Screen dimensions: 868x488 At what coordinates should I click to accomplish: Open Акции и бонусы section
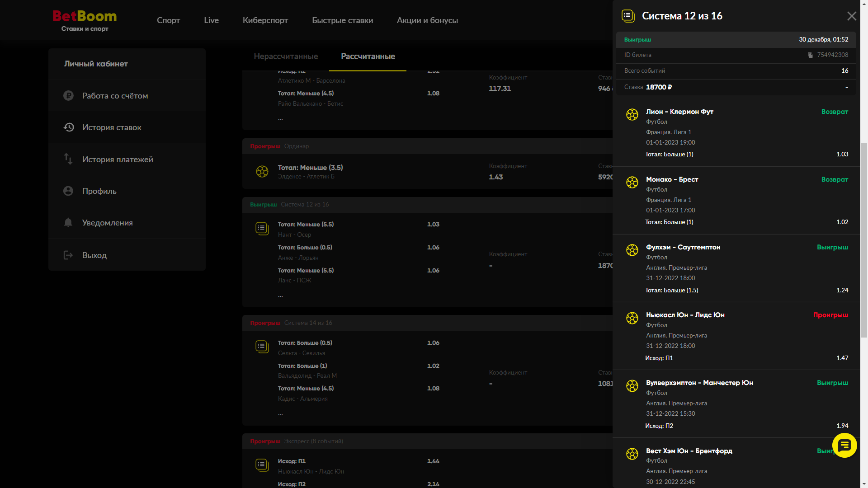(x=427, y=20)
